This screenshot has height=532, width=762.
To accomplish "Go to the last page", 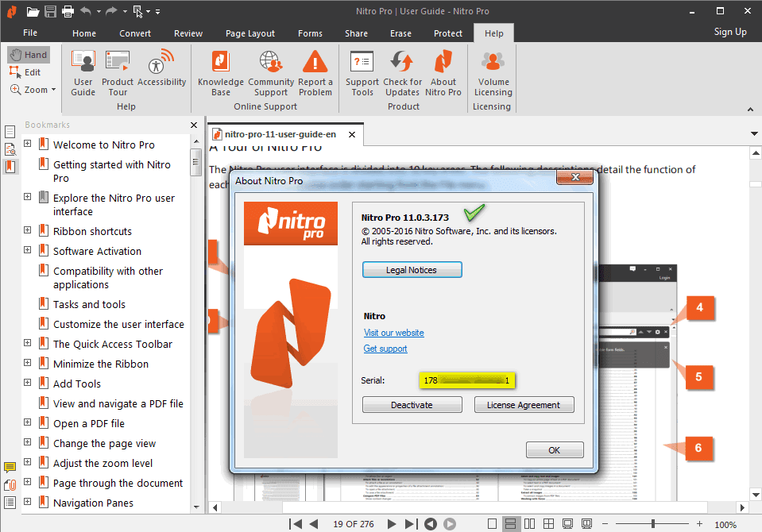I will 411,524.
